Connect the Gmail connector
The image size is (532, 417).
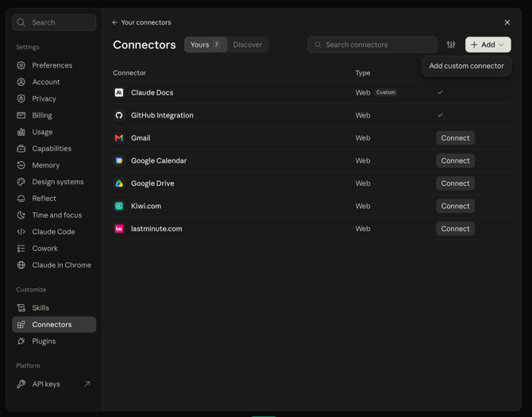click(455, 137)
